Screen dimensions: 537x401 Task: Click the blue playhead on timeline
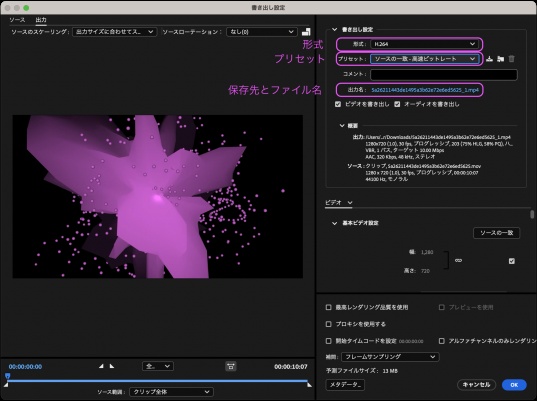(x=8, y=376)
